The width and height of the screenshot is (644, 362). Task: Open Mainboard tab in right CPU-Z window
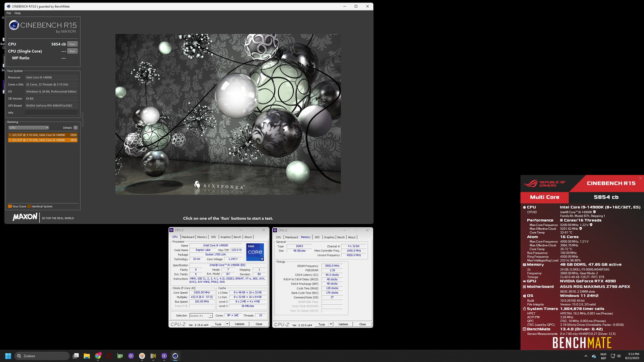click(292, 237)
